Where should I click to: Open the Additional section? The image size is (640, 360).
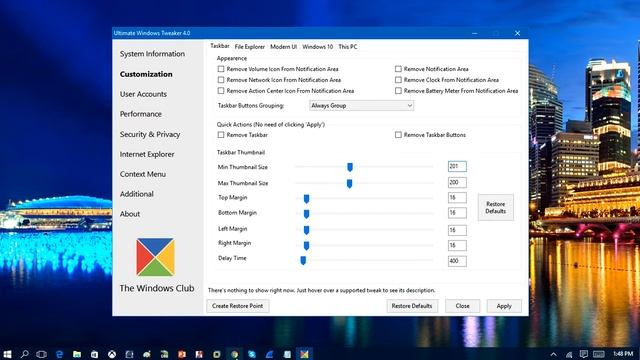click(137, 194)
